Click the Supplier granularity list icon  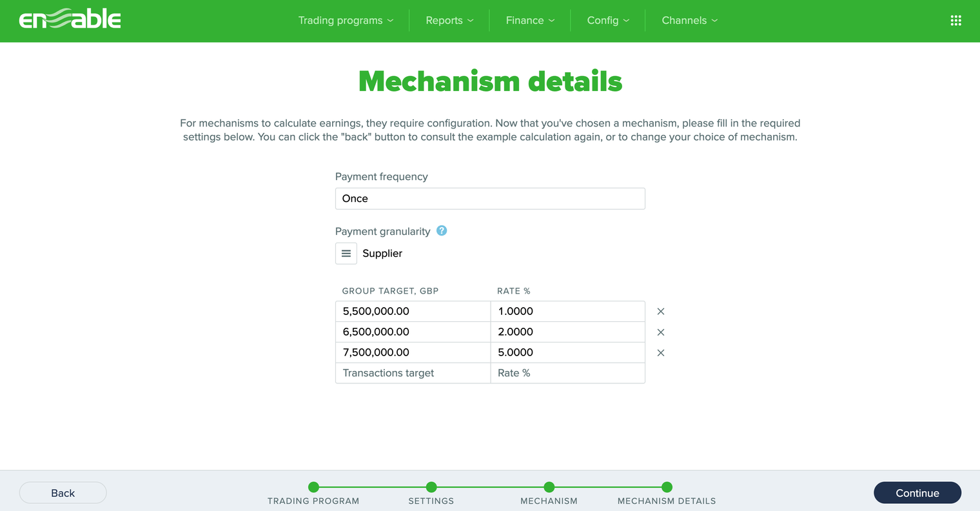(346, 254)
